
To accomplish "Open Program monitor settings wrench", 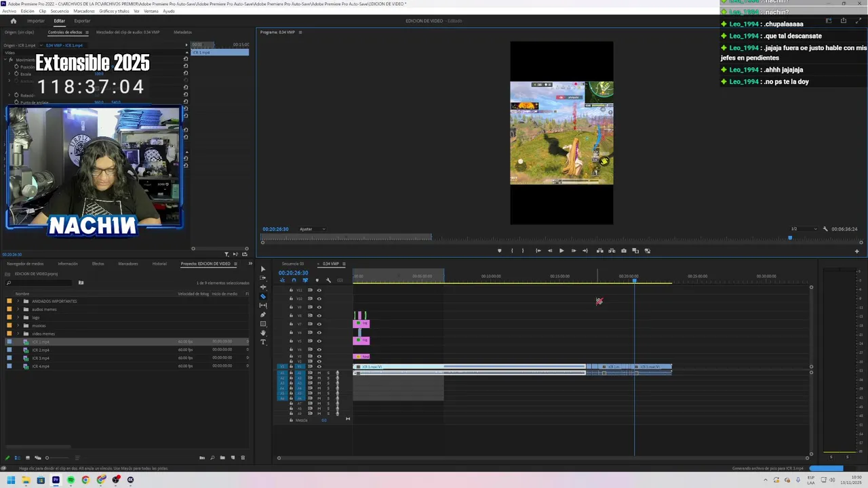I will tap(825, 229).
